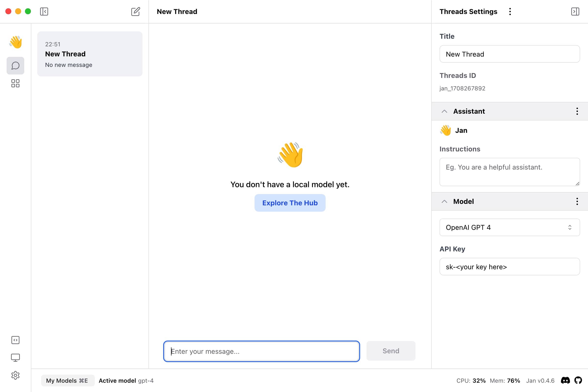Open the Discord link icon
588x392 pixels.
(x=565, y=380)
